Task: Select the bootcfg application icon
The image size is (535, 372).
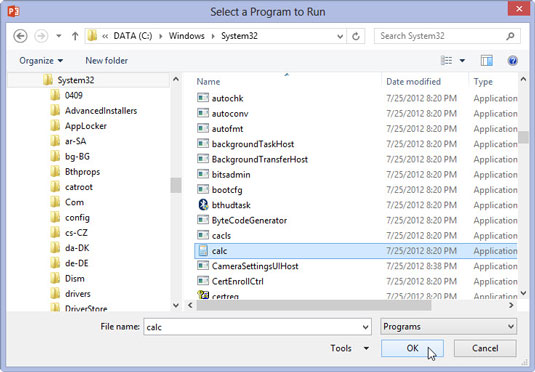Action: coord(203,189)
